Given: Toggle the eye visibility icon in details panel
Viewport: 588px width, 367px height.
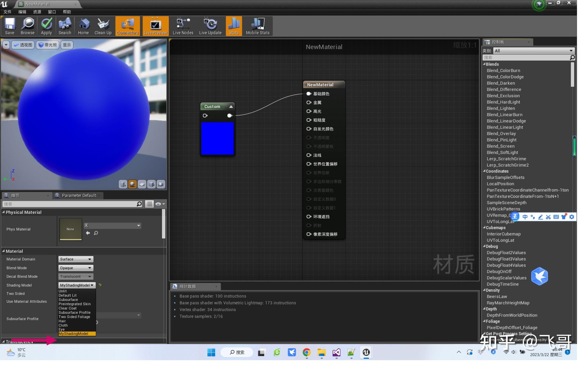Looking at the screenshot, I should pos(158,204).
